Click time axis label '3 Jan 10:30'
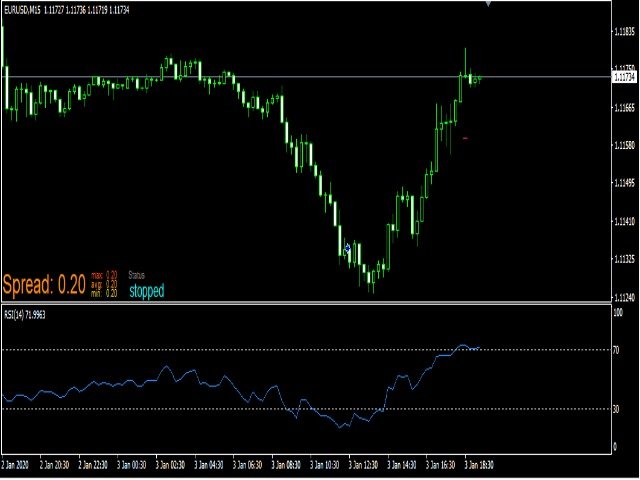640x480 pixels. pos(324,465)
